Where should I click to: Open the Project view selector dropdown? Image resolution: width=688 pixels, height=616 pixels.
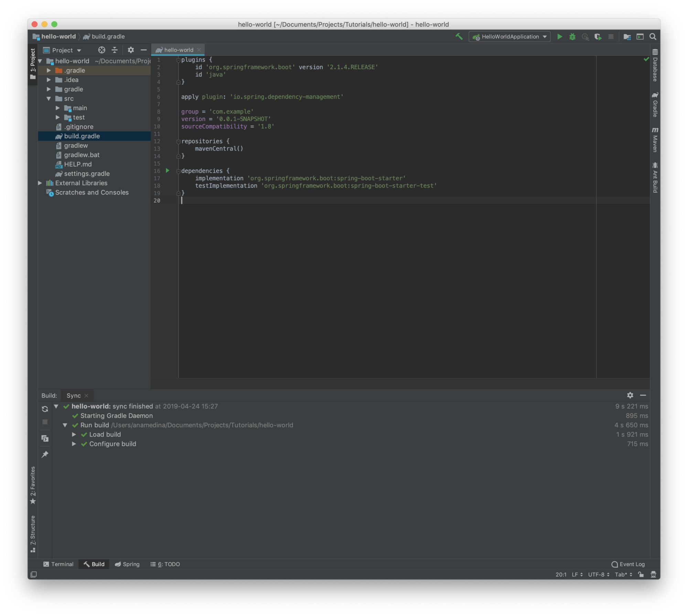62,50
